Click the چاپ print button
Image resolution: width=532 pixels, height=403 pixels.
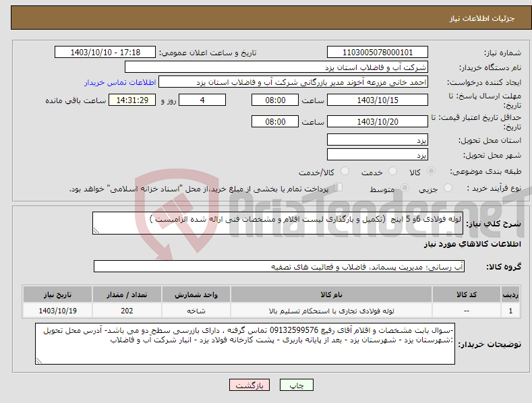point(297,385)
